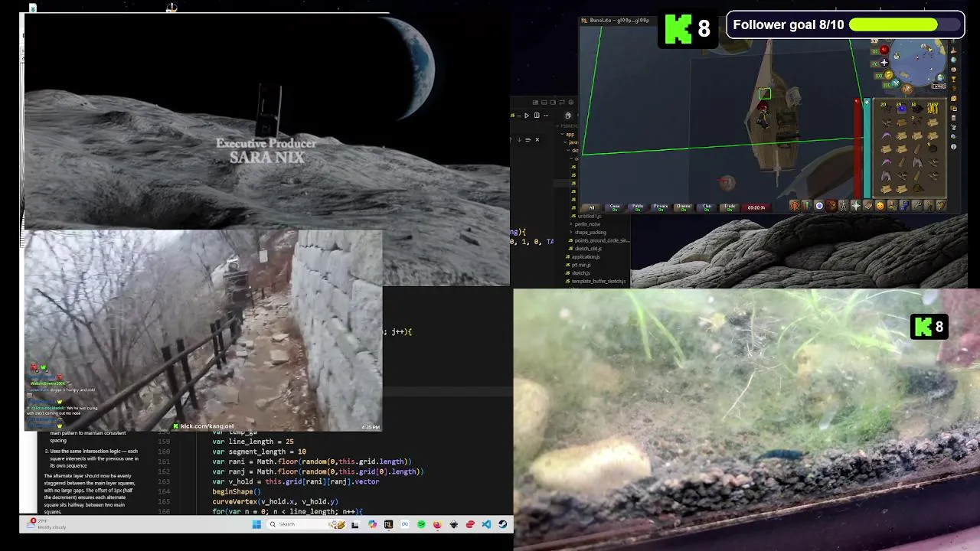
Task: Select the Game chat tab
Action: [x=614, y=207]
